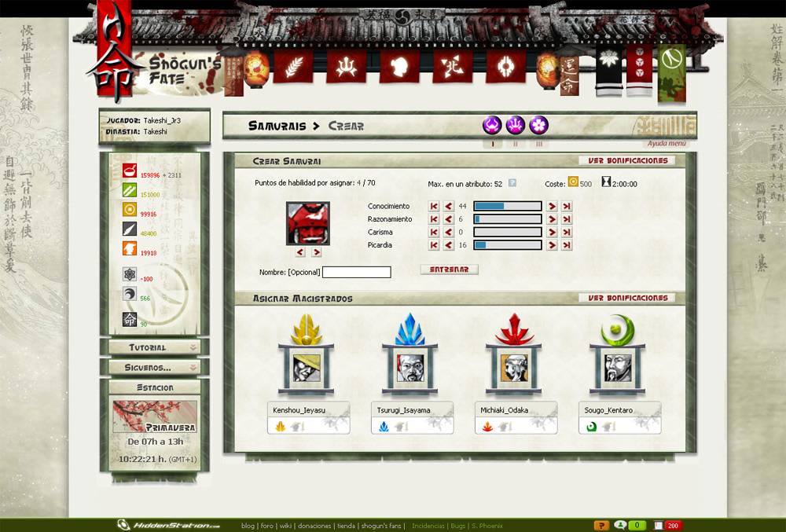
Task: Set Carisma to maximum
Action: click(x=567, y=232)
